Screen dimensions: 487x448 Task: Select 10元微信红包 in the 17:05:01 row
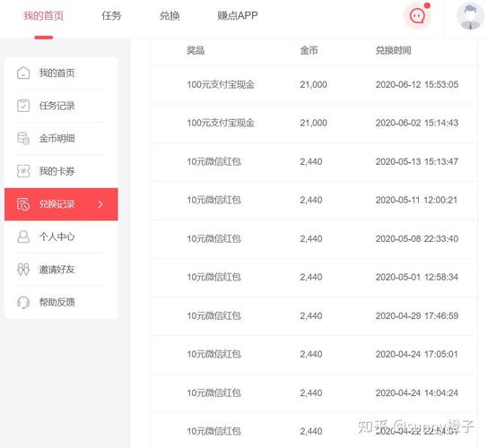[214, 354]
